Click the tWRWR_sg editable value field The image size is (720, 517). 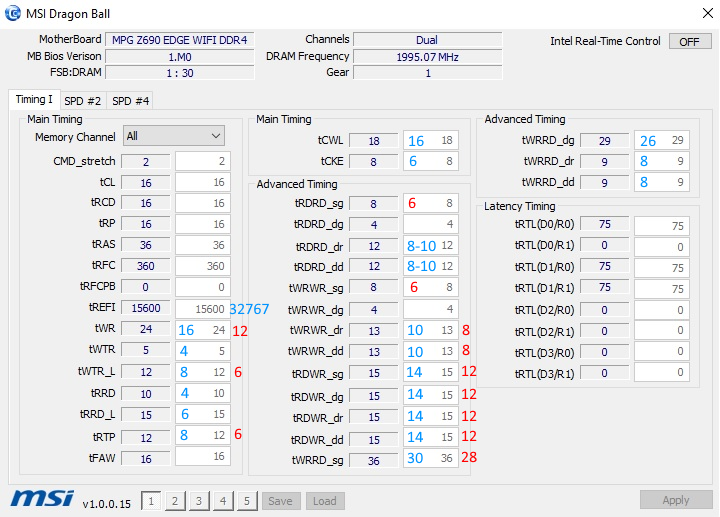(x=431, y=287)
